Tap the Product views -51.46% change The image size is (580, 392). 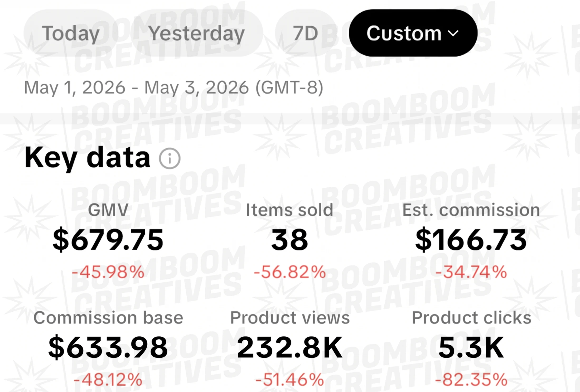(290, 380)
